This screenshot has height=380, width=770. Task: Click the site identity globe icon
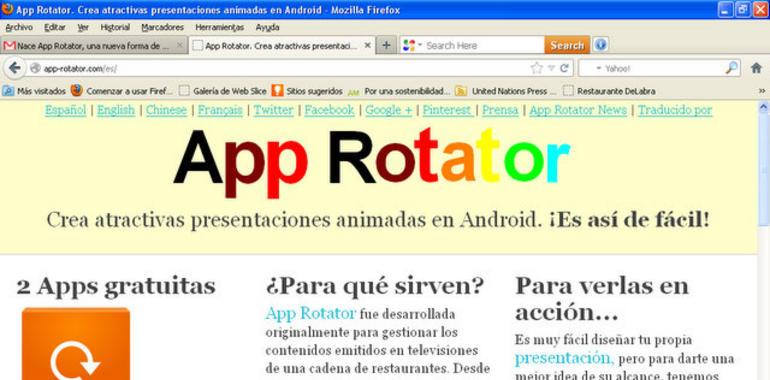click(35, 68)
